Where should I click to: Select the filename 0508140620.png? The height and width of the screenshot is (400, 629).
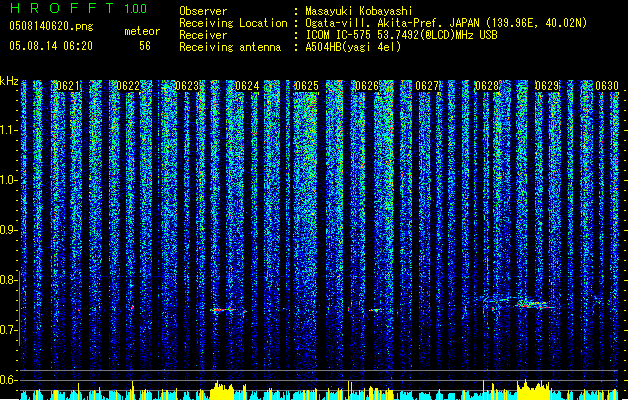point(51,26)
